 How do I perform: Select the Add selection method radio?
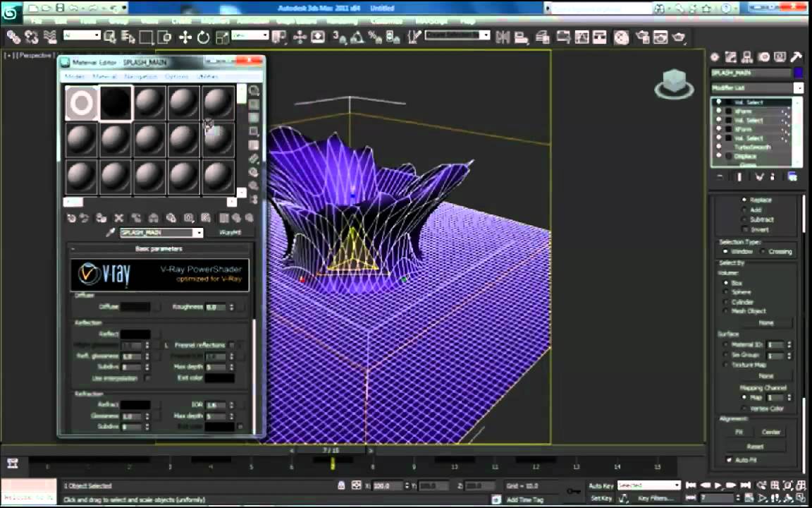pos(744,210)
